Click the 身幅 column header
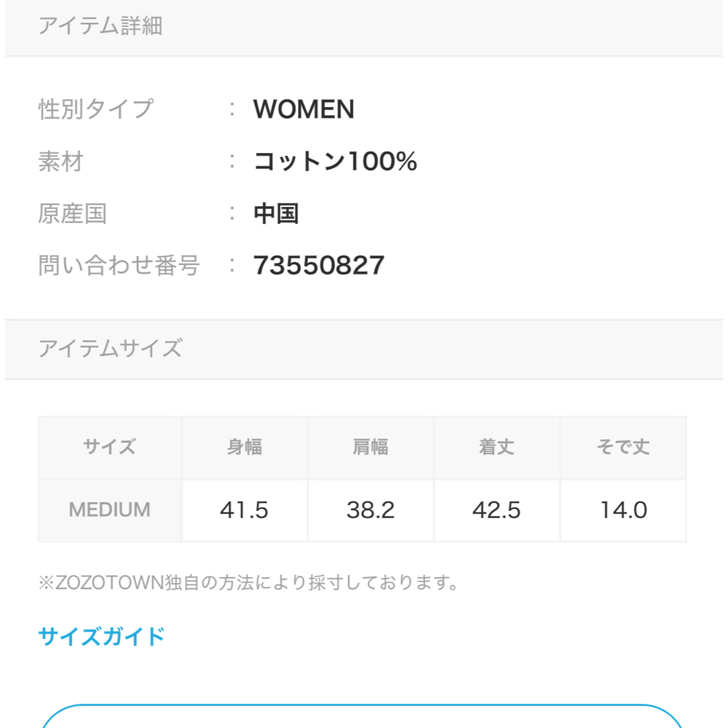The width and height of the screenshot is (728, 728). coord(245,447)
